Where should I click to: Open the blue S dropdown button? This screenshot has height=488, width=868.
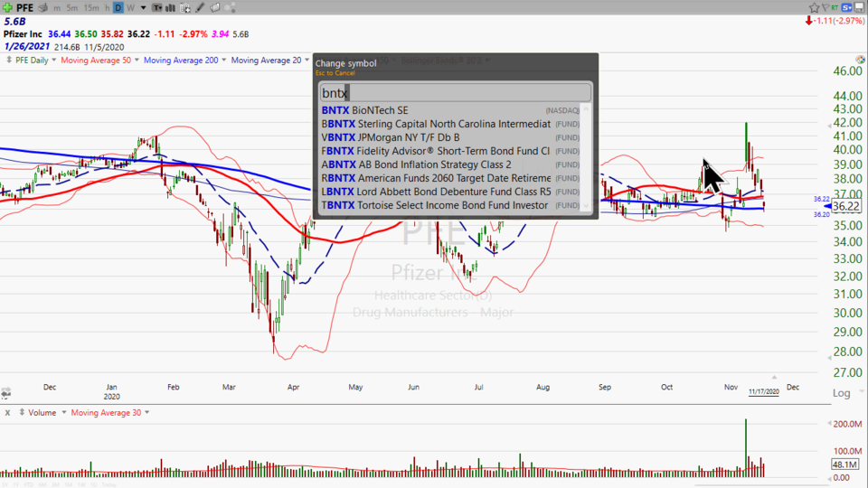click(x=847, y=8)
